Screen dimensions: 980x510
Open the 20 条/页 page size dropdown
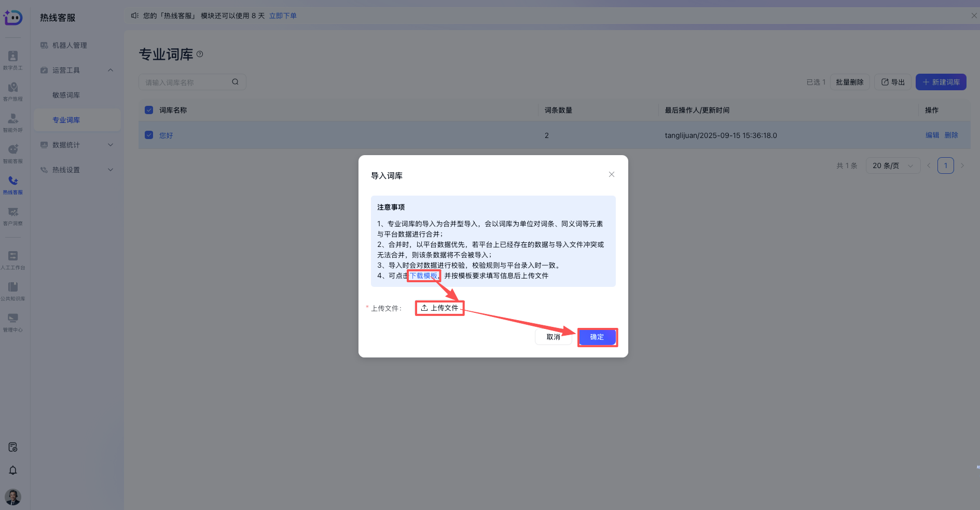893,165
